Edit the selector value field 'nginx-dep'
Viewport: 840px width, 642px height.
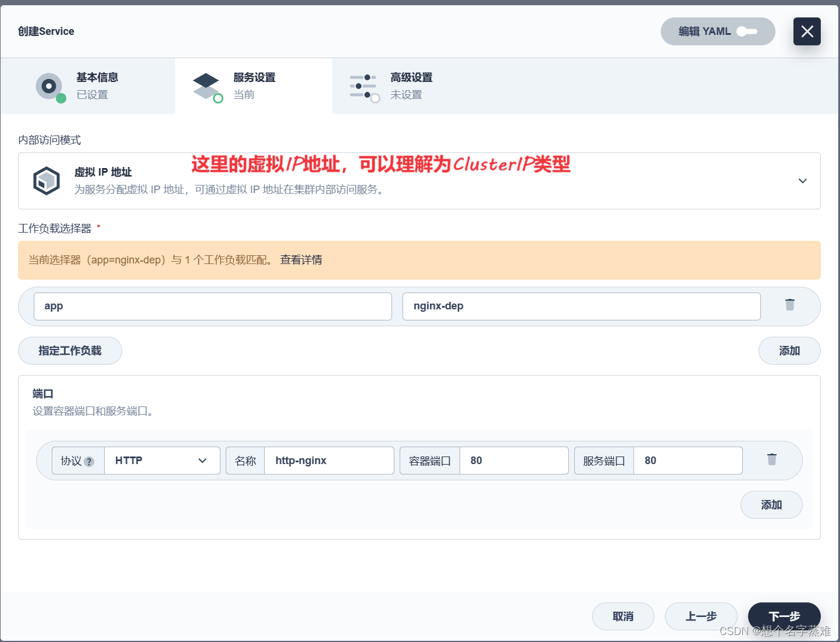pos(582,306)
